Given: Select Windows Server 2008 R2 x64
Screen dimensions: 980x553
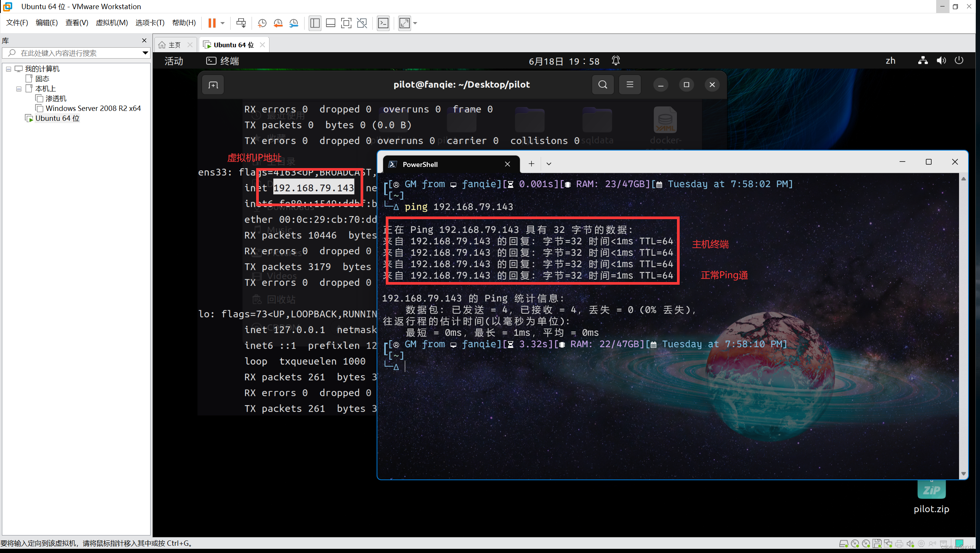Looking at the screenshot, I should tap(93, 108).
